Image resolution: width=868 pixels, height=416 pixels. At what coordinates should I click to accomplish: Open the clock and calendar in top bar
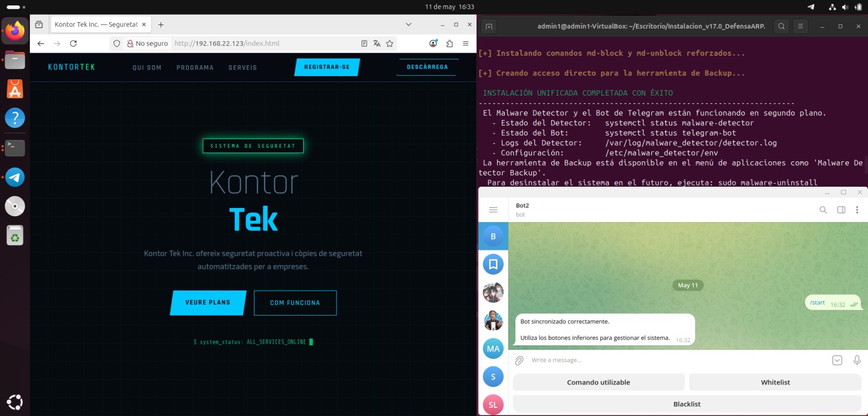tap(450, 7)
